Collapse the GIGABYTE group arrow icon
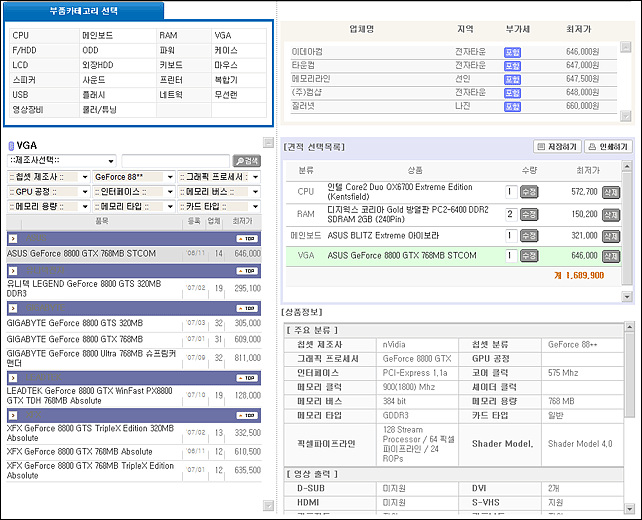 13,308
